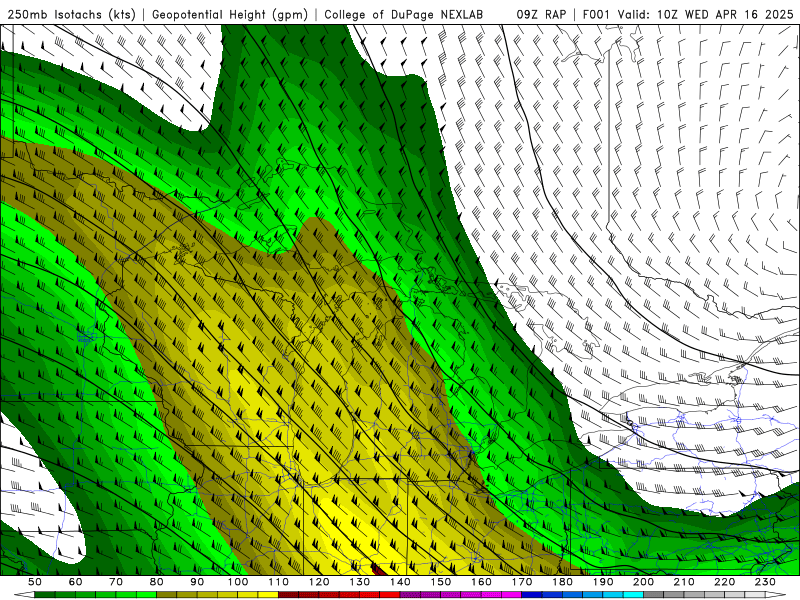Click the 170 label on the color scale
The image size is (800, 600).
coord(522,582)
